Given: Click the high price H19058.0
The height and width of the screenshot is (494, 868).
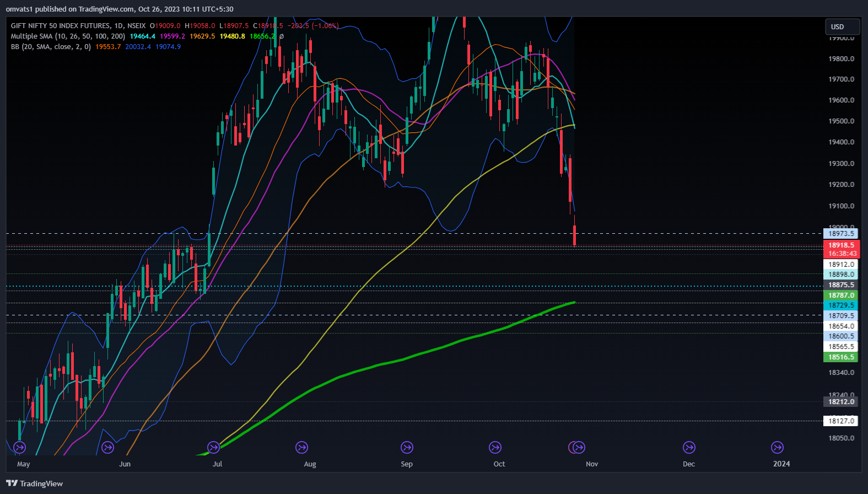Looking at the screenshot, I should [x=200, y=26].
